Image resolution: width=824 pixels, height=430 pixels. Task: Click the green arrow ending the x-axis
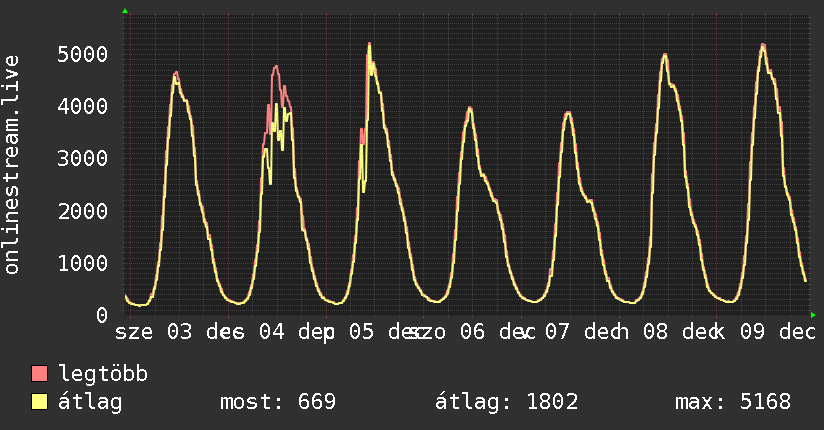click(x=813, y=315)
